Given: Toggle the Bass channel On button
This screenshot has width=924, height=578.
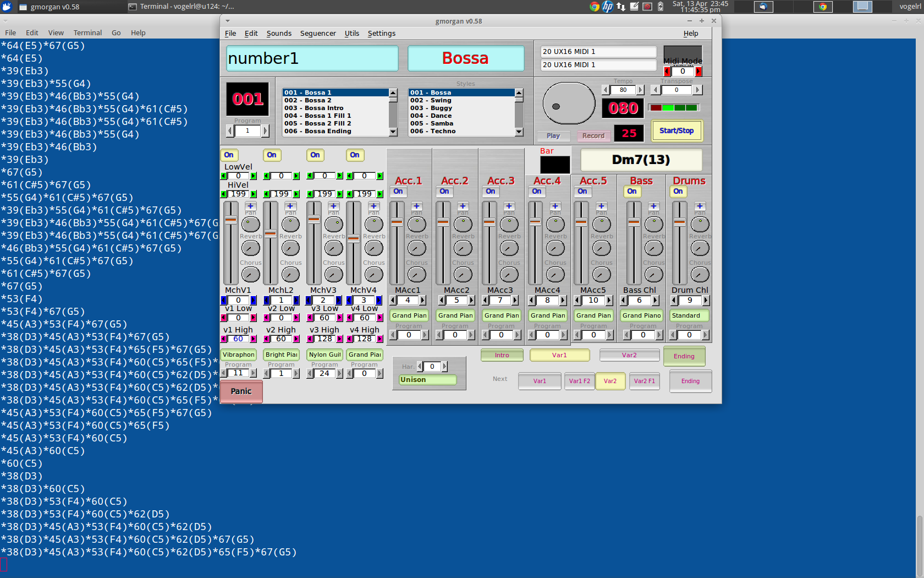Looking at the screenshot, I should coord(632,192).
